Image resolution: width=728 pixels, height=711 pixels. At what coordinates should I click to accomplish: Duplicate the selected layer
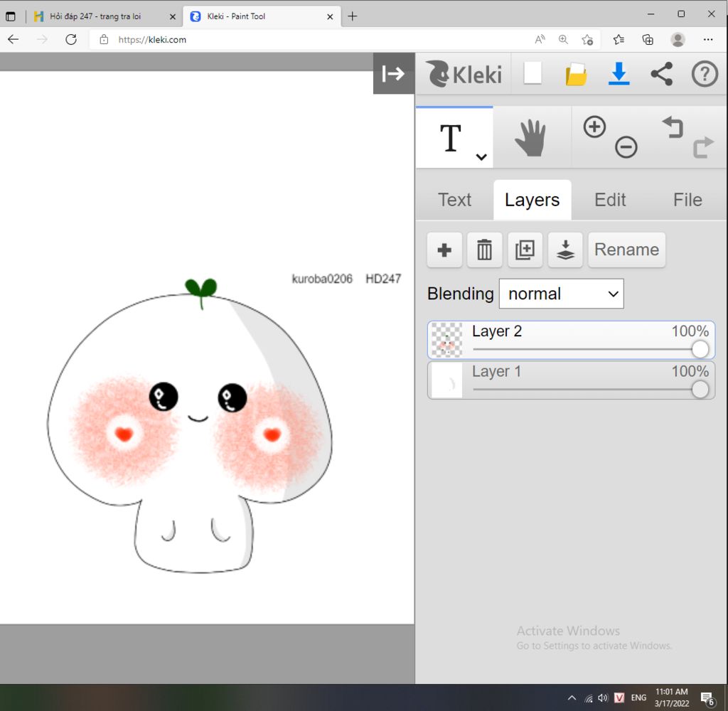525,250
